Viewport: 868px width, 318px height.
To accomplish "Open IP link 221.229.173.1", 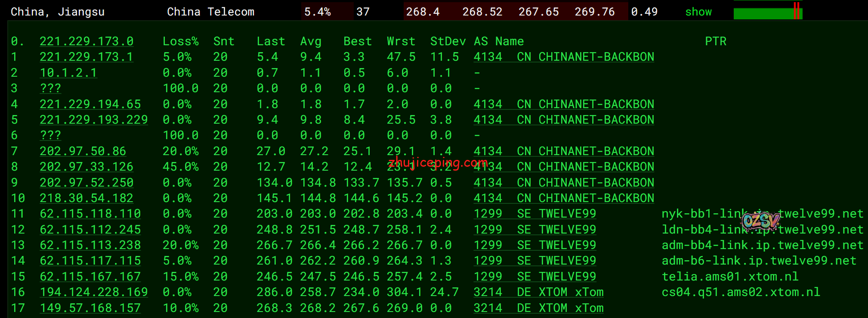I will tap(86, 57).
